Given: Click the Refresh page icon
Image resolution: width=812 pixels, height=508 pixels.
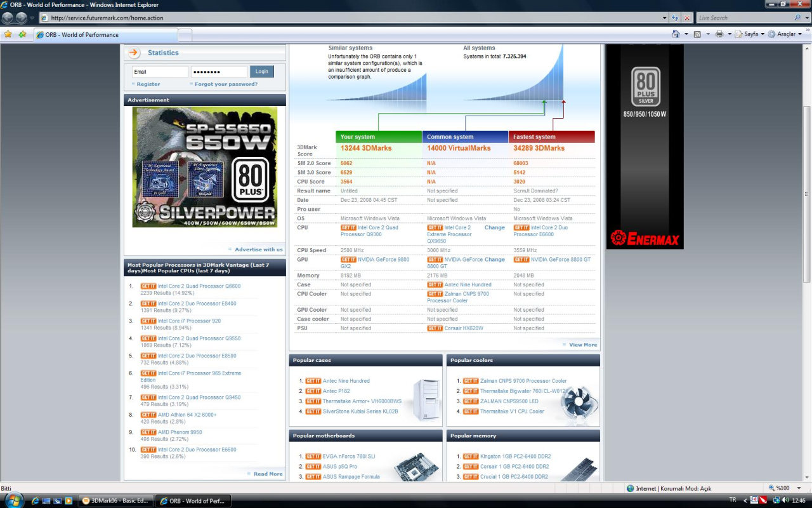Looking at the screenshot, I should click(676, 18).
